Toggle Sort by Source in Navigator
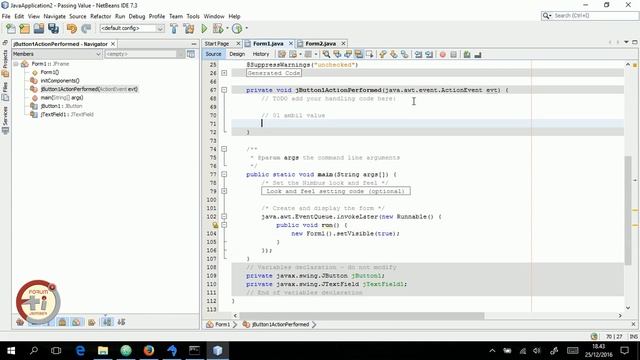Screen dimensions: 640x360 [x=121, y=322]
